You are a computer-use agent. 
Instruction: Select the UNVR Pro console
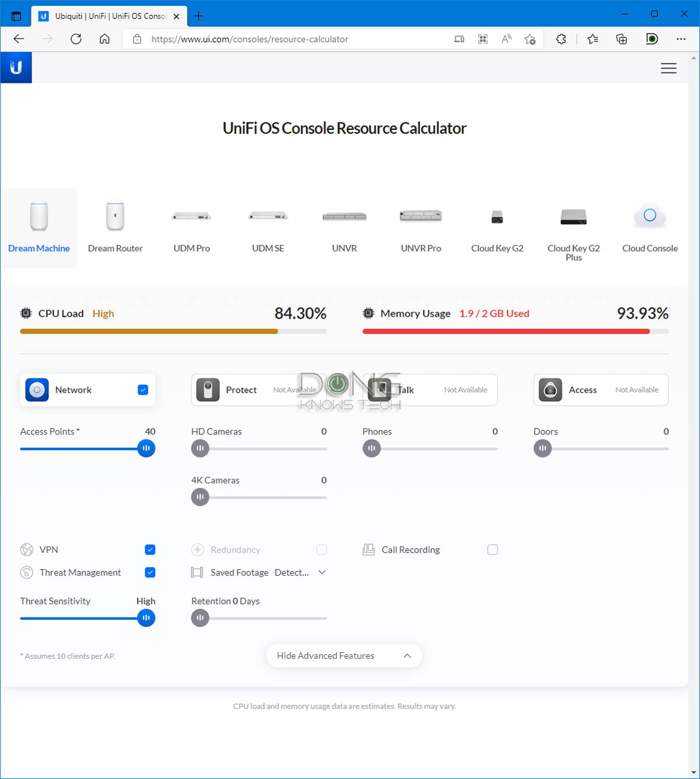[421, 228]
